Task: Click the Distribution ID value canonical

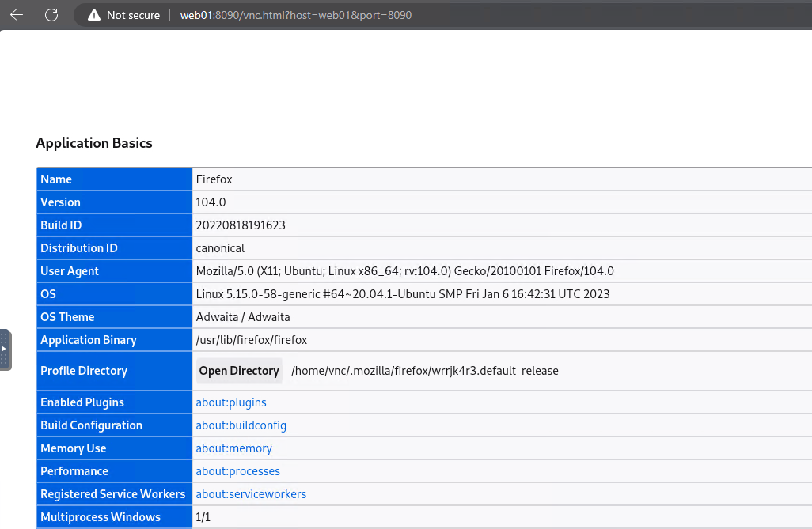Action: point(220,248)
